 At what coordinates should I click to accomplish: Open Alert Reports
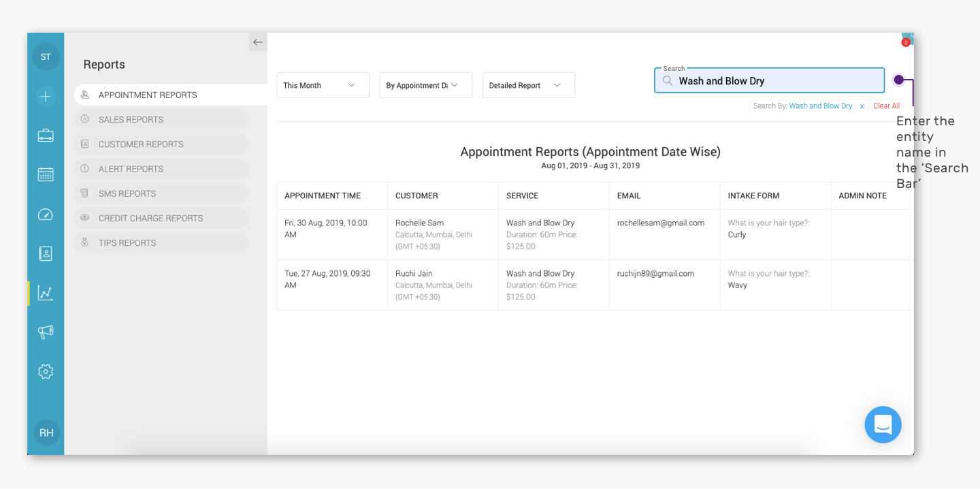point(161,169)
